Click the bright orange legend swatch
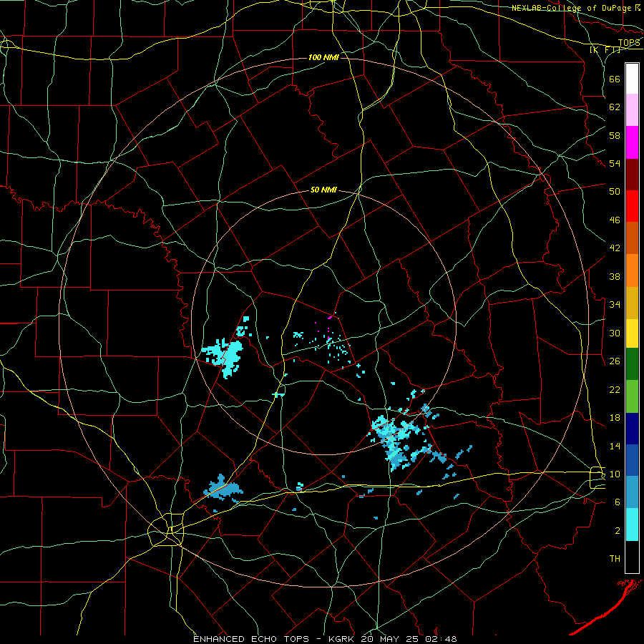Screen dimensions: 644x644 632,270
